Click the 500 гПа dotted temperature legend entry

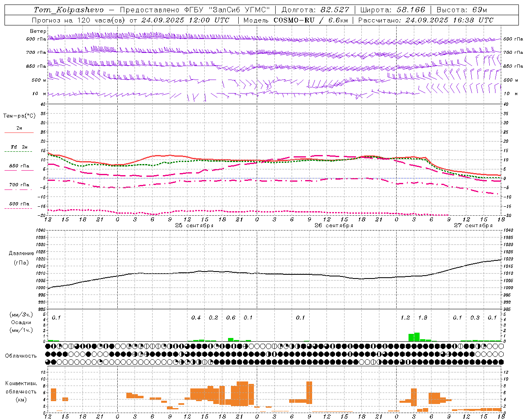(19, 205)
